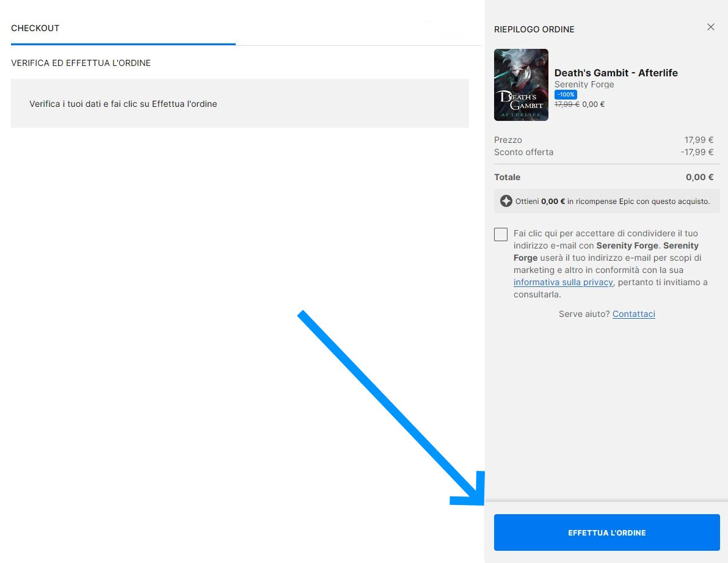
Task: Click the Totale 0,00 € amount
Action: [699, 177]
